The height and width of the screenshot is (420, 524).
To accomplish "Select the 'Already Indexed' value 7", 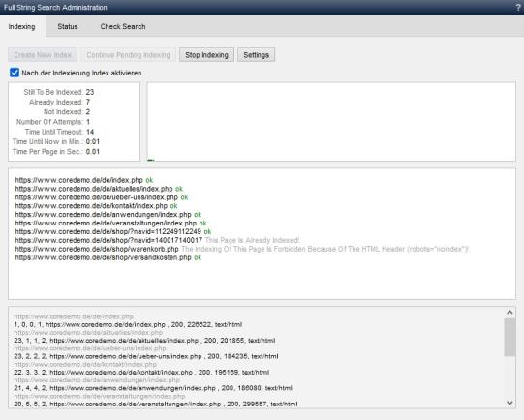I will tap(88, 102).
